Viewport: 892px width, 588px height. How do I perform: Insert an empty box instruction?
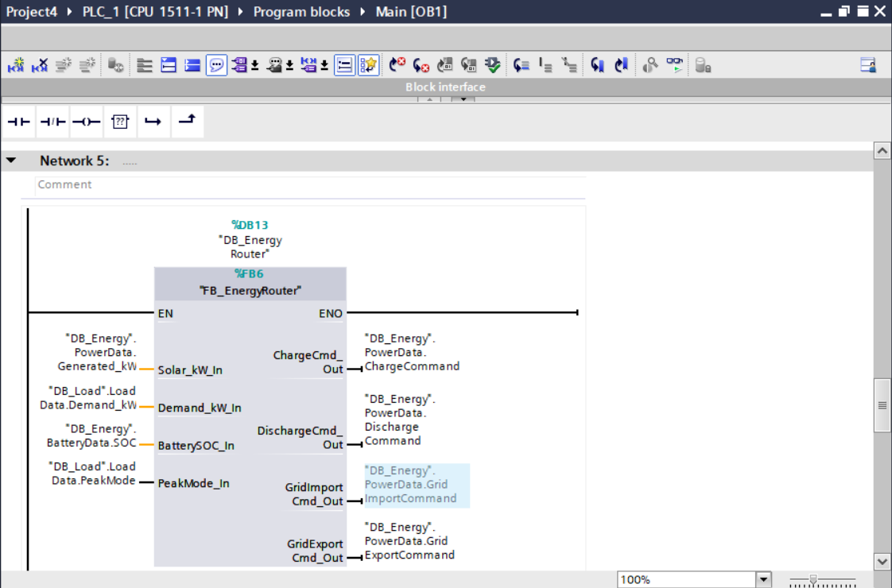[120, 121]
